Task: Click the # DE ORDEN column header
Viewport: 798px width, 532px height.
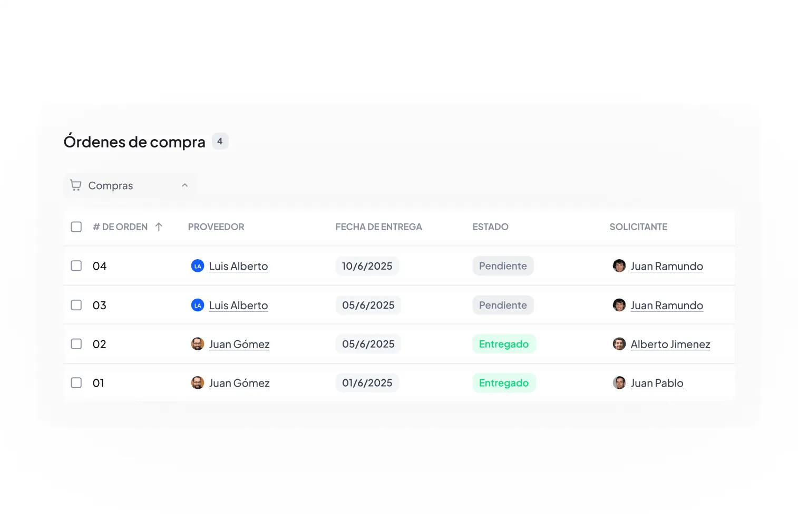Action: (x=120, y=227)
